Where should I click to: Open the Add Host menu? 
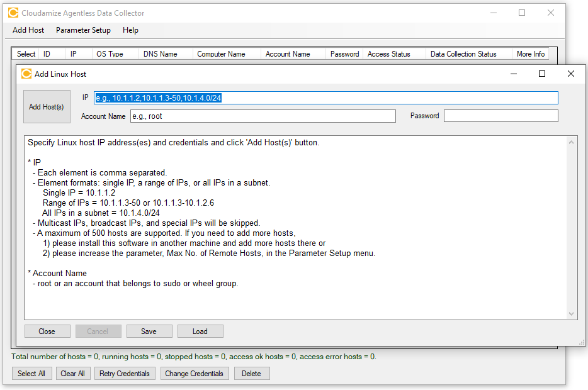point(28,30)
